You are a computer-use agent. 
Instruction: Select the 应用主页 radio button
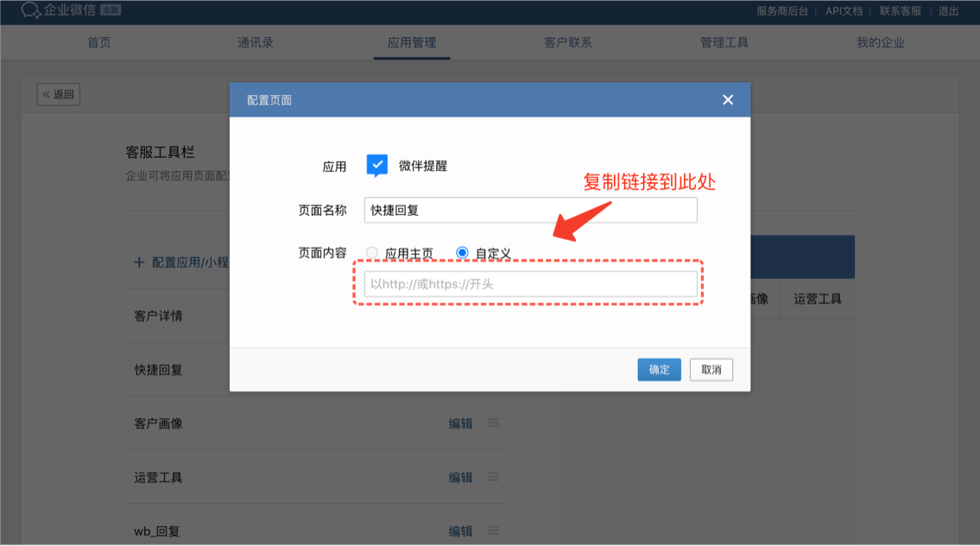click(372, 252)
